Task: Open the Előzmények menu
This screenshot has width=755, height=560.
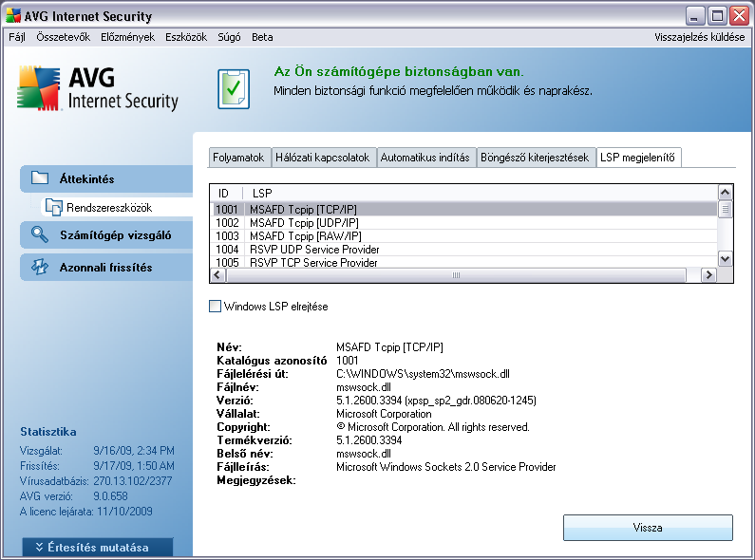Action: click(127, 37)
